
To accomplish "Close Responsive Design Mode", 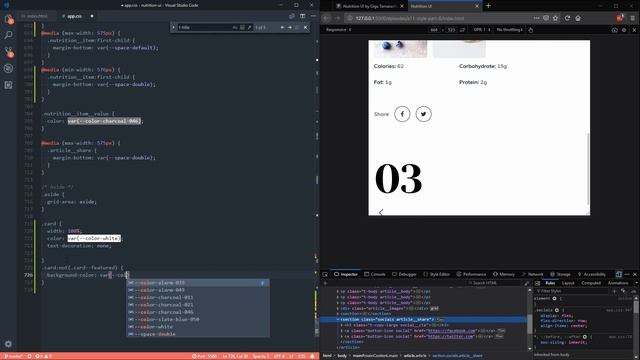I will click(634, 30).
